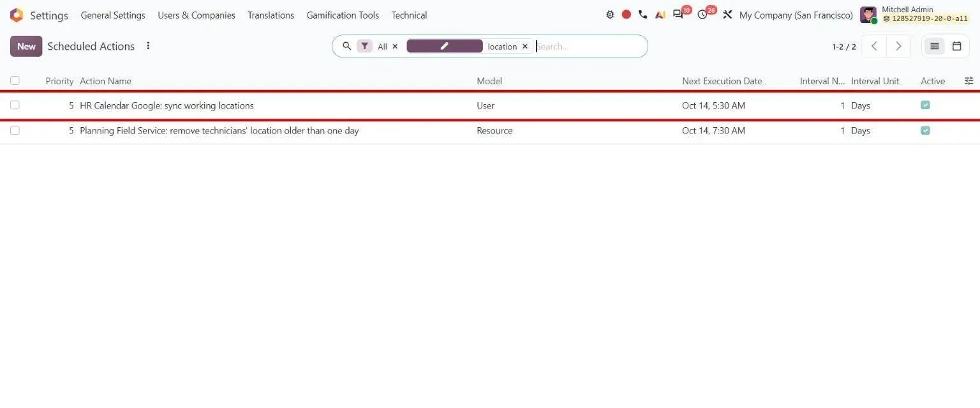The width and height of the screenshot is (980, 408).
Task: Toggle Active for Planning Field Service action
Action: [925, 130]
